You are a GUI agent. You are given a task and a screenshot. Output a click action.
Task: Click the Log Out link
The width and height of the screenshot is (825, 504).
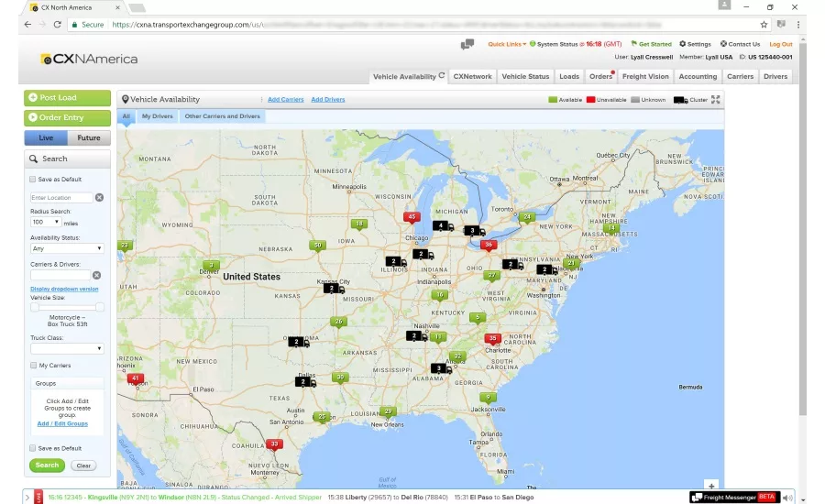click(781, 44)
